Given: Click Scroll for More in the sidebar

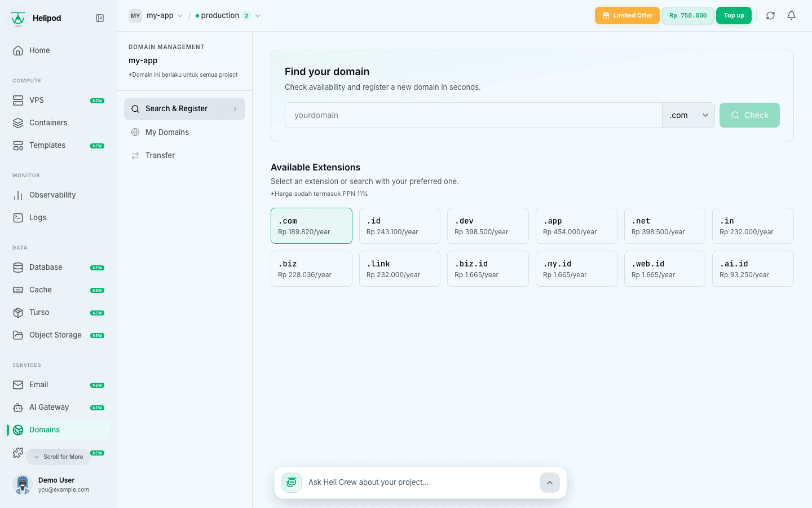Looking at the screenshot, I should coord(58,457).
